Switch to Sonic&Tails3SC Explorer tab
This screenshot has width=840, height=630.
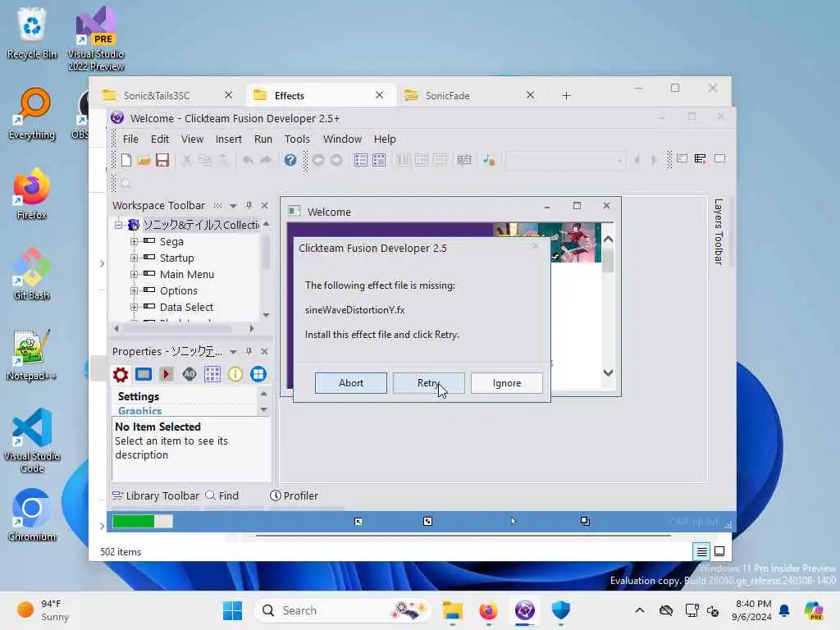(x=157, y=95)
